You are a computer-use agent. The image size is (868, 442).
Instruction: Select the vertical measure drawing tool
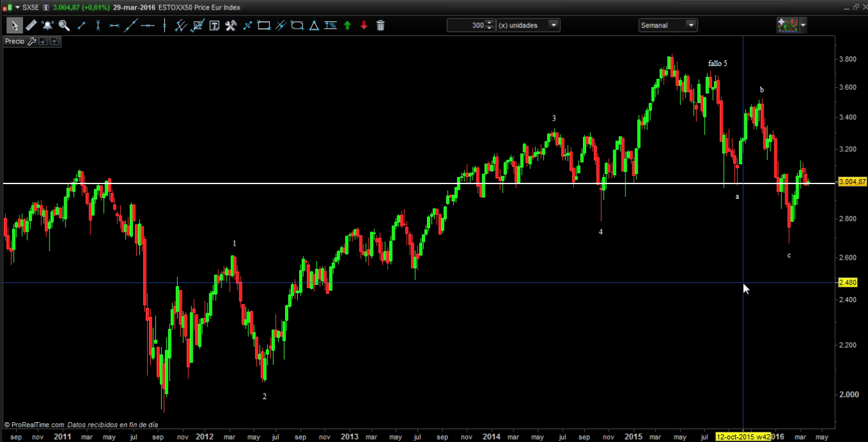click(98, 25)
